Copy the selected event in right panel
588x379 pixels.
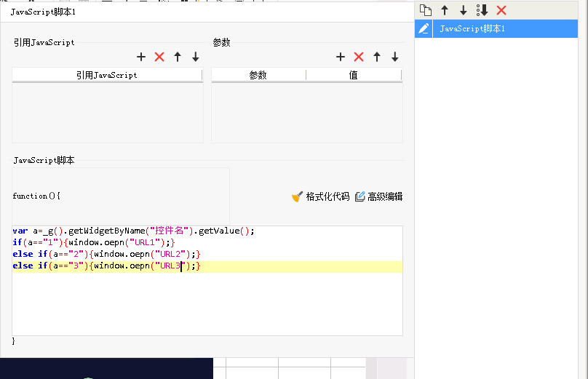[426, 10]
